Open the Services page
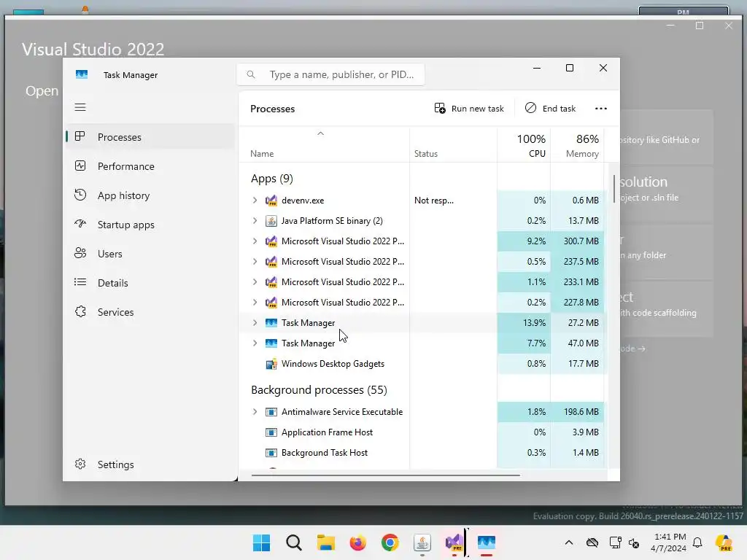This screenshot has height=560, width=747. pos(150,312)
